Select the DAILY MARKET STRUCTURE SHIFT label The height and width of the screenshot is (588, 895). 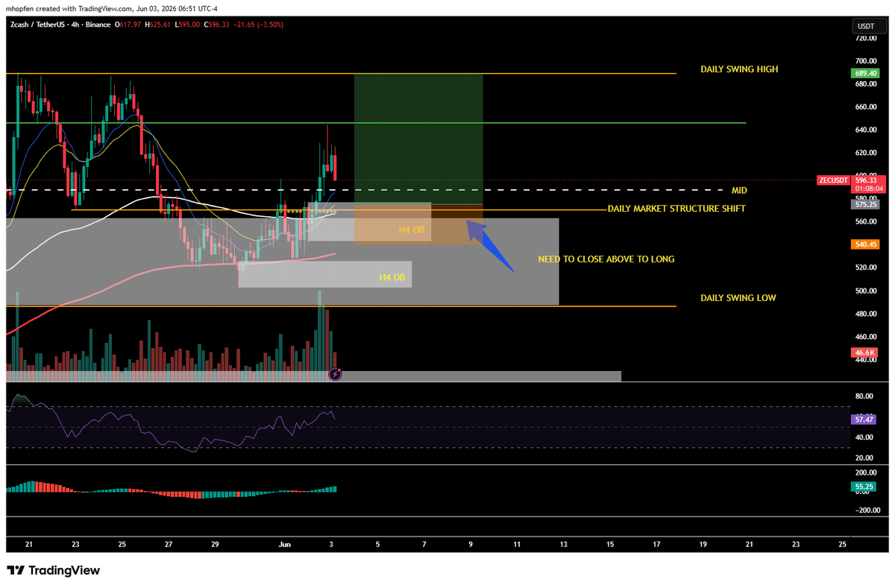[676, 209]
